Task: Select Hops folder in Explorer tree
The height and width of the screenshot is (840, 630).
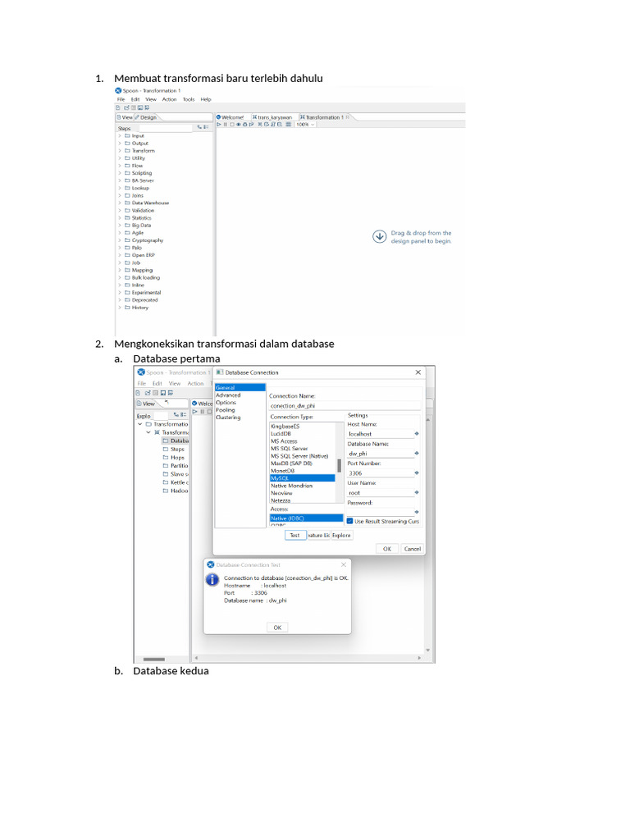Action: pyautogui.click(x=174, y=458)
